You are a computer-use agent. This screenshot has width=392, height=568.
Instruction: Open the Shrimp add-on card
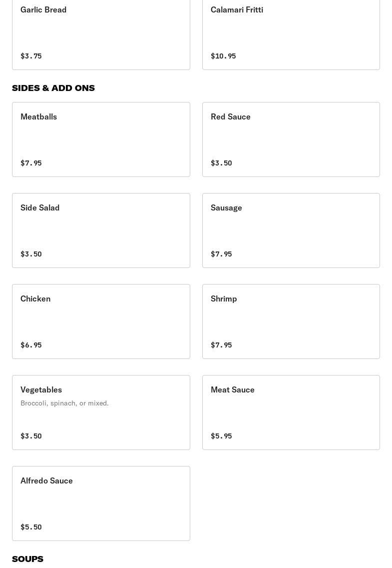tap(291, 321)
